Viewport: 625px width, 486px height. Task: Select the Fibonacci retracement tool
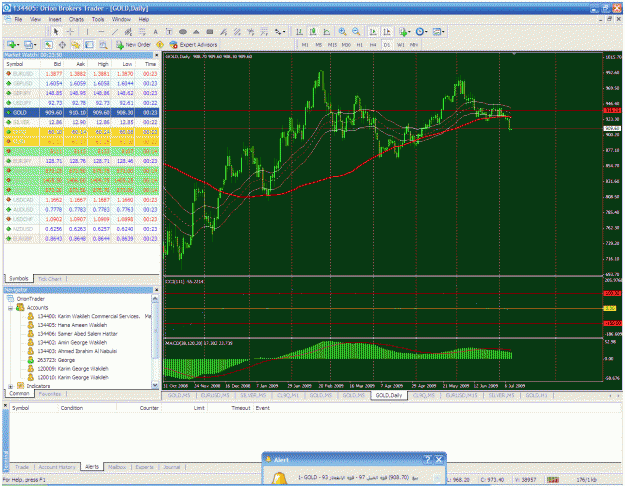tap(142, 32)
